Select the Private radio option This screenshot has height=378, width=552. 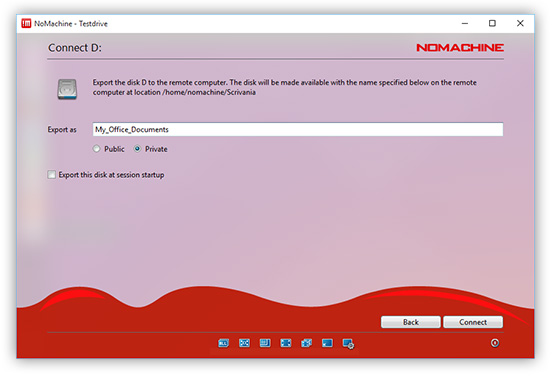click(137, 149)
